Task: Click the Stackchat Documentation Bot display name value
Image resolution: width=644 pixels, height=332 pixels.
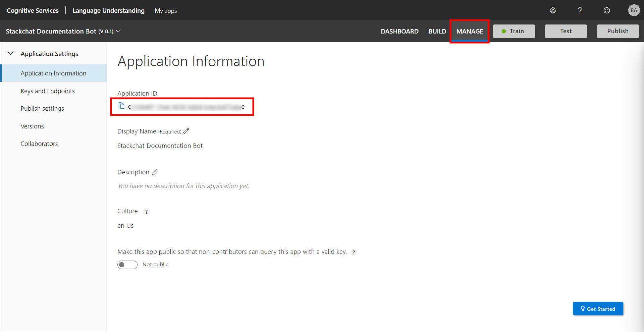Action: point(160,146)
